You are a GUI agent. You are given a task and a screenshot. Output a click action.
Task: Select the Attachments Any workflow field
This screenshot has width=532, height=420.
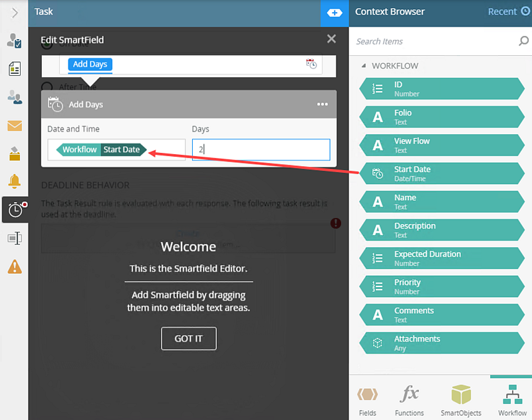(x=442, y=343)
